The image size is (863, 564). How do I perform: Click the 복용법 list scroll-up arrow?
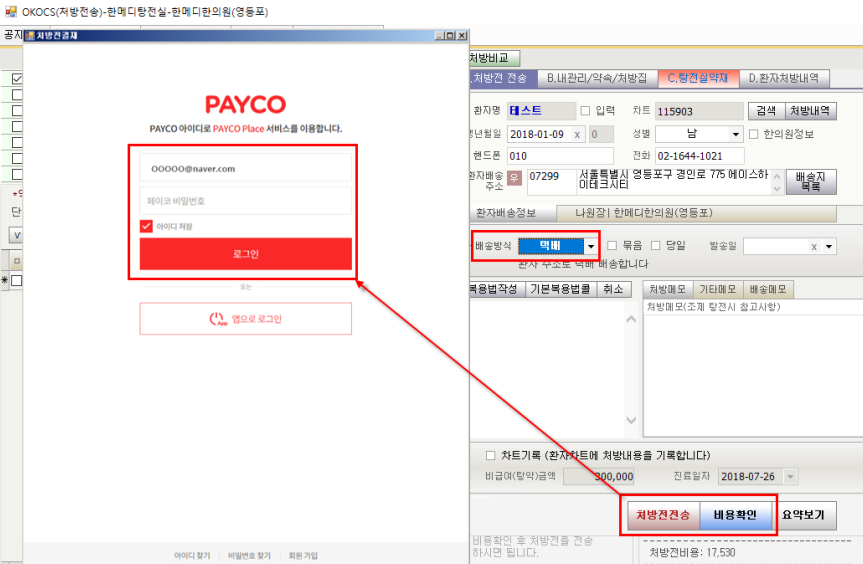point(631,319)
